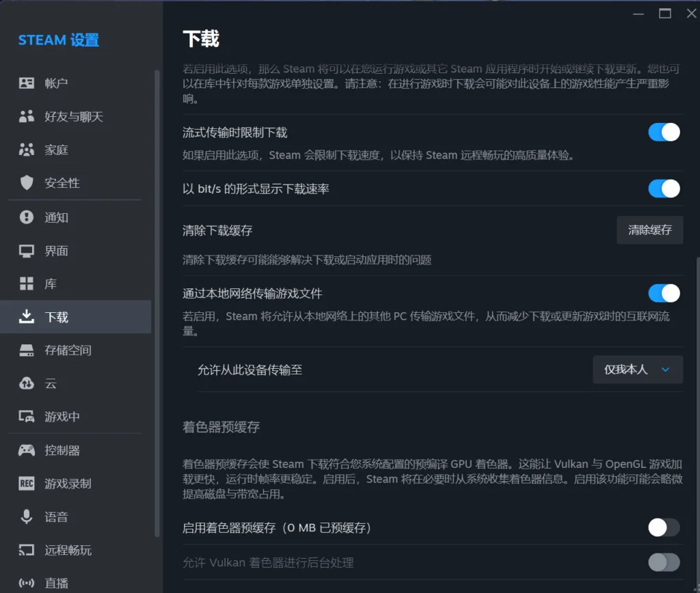This screenshot has height=593, width=700.
Task: Click the drive icon beside 存储空间
Action: [x=27, y=350]
